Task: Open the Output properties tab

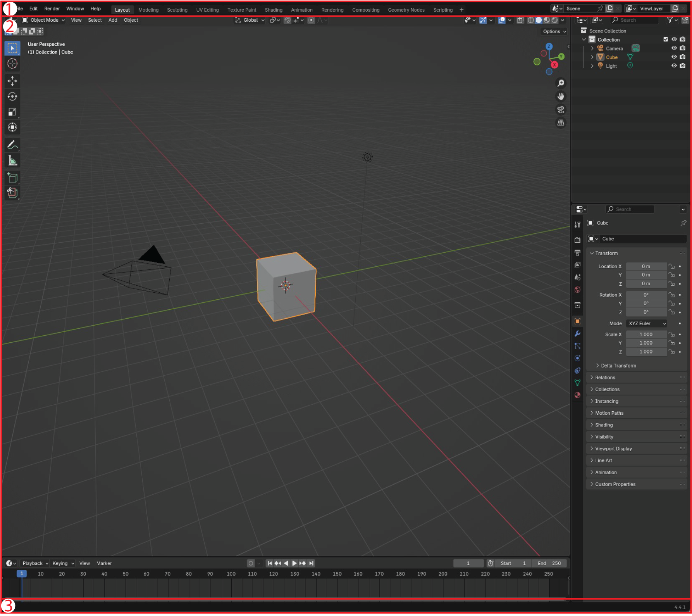Action: tap(577, 253)
